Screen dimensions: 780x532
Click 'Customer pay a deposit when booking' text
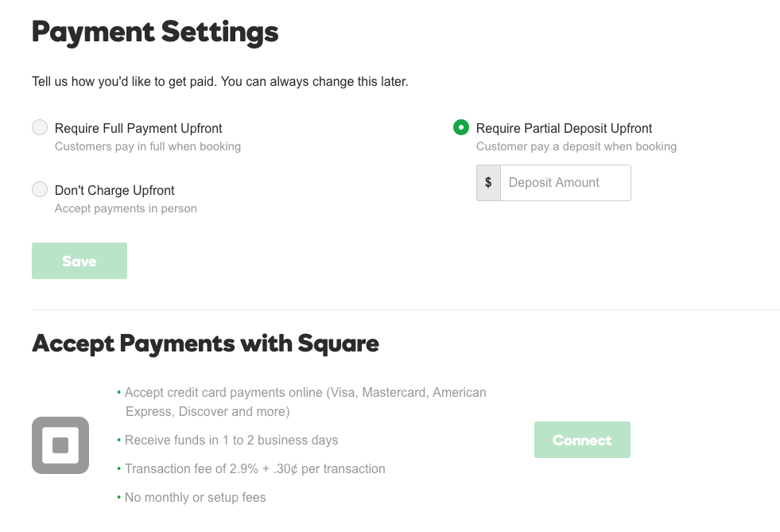pos(576,146)
